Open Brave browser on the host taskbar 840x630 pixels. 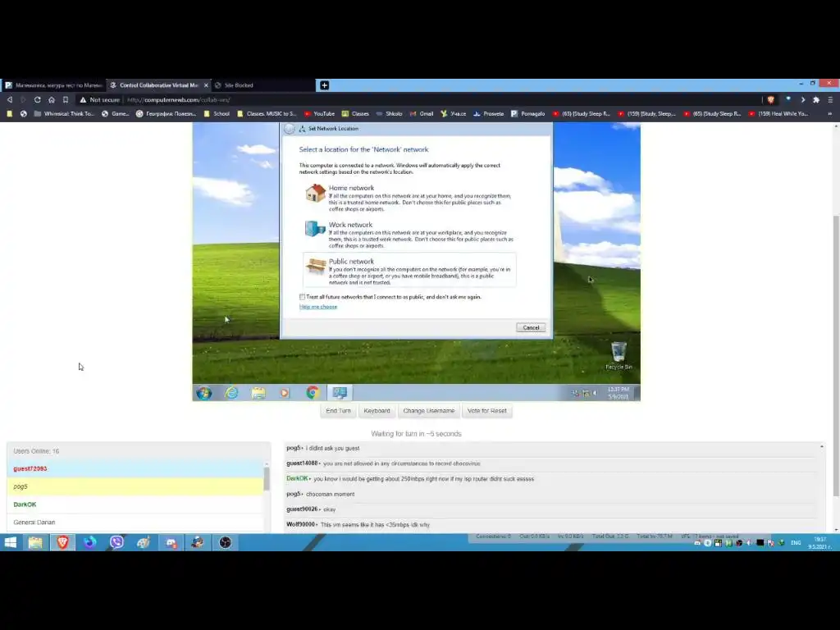[x=62, y=543]
